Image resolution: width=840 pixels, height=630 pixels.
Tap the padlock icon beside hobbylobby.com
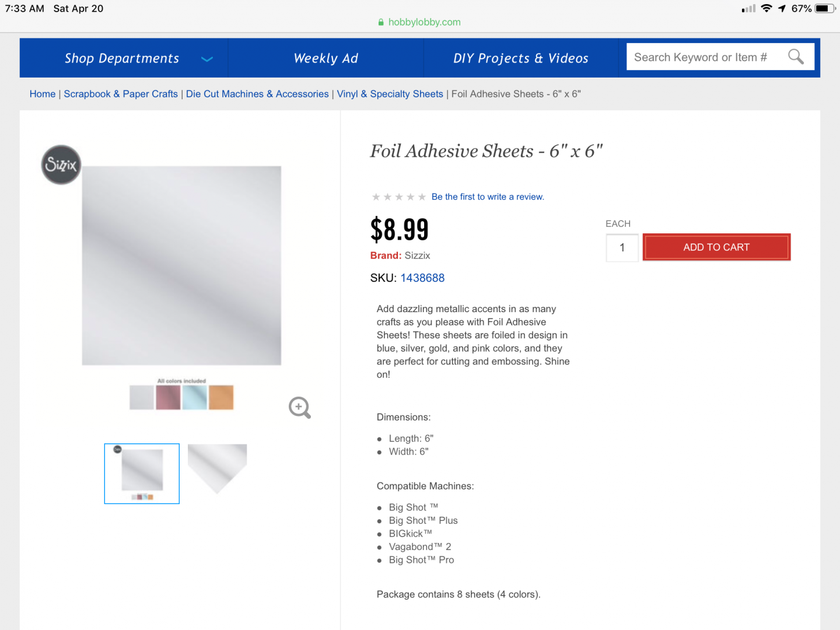(x=381, y=22)
